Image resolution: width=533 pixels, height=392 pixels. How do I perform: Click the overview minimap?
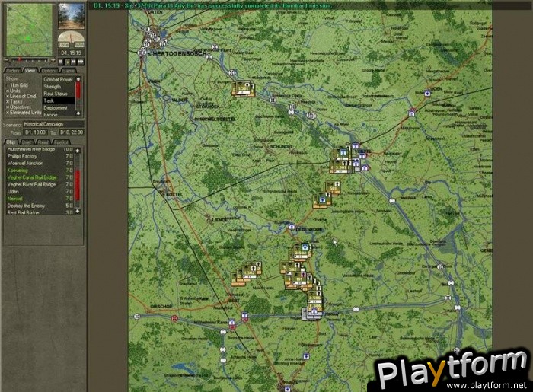(30, 30)
